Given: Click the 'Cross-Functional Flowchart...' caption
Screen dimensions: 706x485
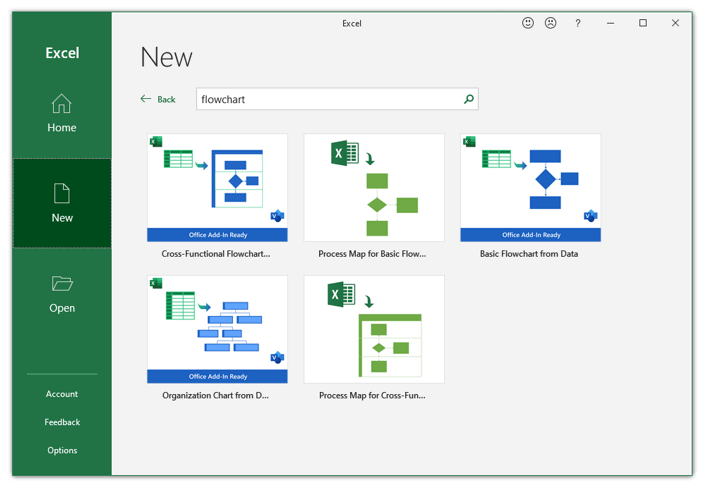Looking at the screenshot, I should pos(216,254).
